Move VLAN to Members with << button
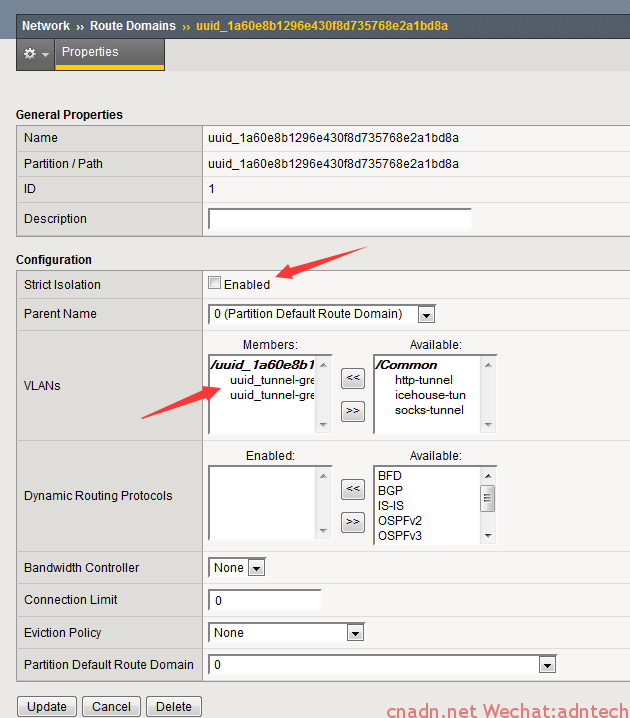The height and width of the screenshot is (718, 630). point(353,378)
